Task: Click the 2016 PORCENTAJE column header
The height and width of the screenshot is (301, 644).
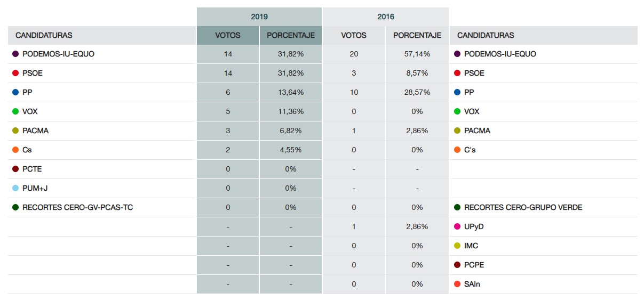Action: click(417, 36)
